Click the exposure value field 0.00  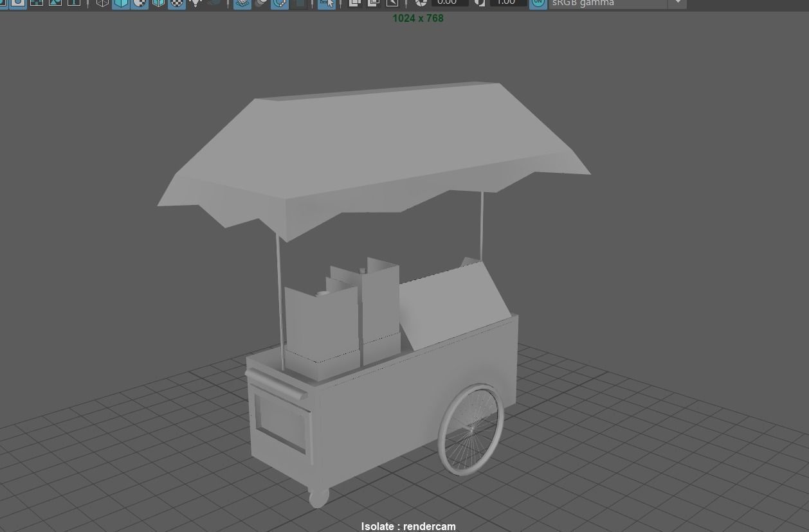click(450, 3)
